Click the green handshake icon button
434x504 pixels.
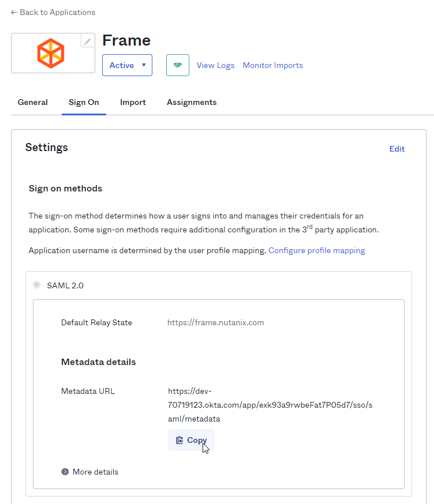(178, 65)
